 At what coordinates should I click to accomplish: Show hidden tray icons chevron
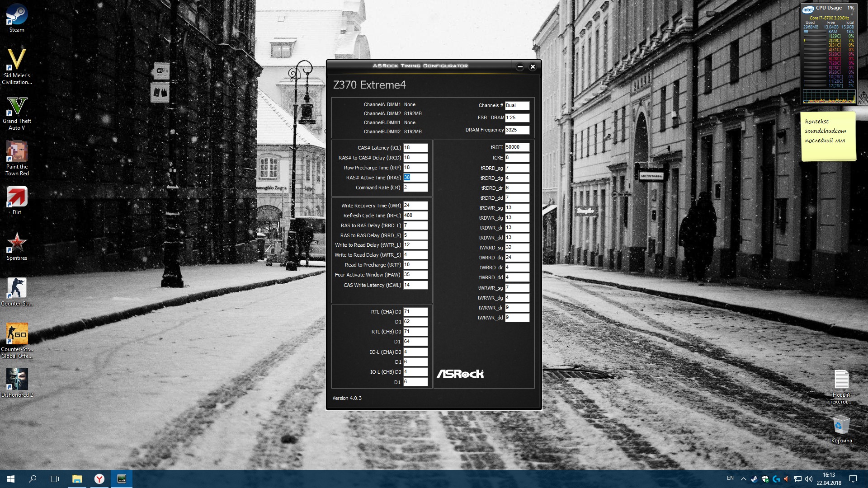pyautogui.click(x=743, y=479)
